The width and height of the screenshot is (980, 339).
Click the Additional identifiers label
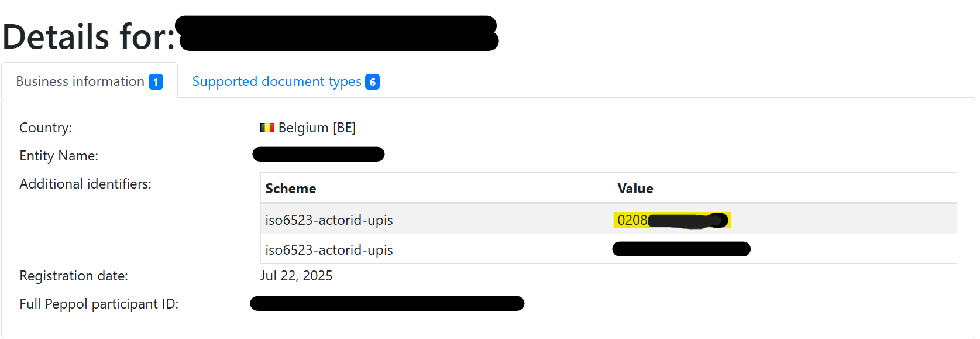pos(85,183)
